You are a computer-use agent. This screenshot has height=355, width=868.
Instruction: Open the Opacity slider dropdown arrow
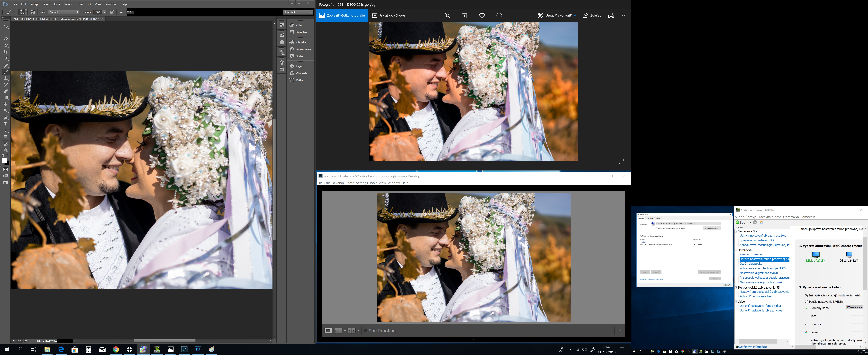coord(104,12)
